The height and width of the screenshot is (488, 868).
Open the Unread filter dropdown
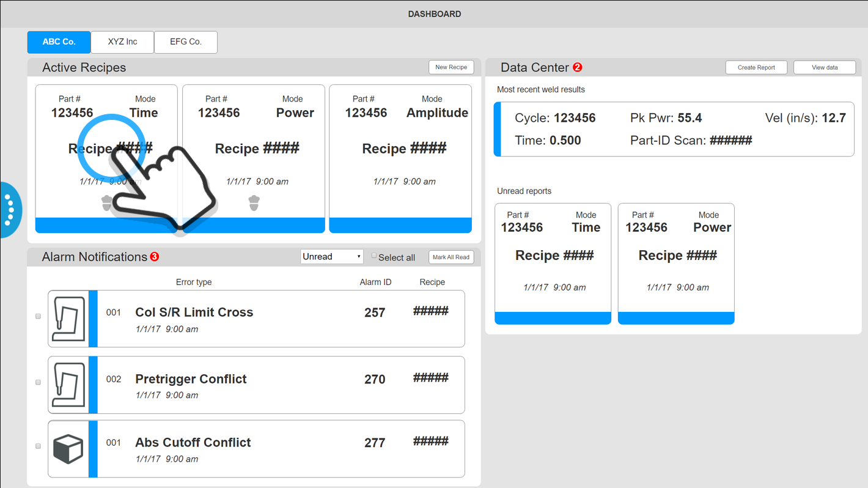(x=331, y=257)
